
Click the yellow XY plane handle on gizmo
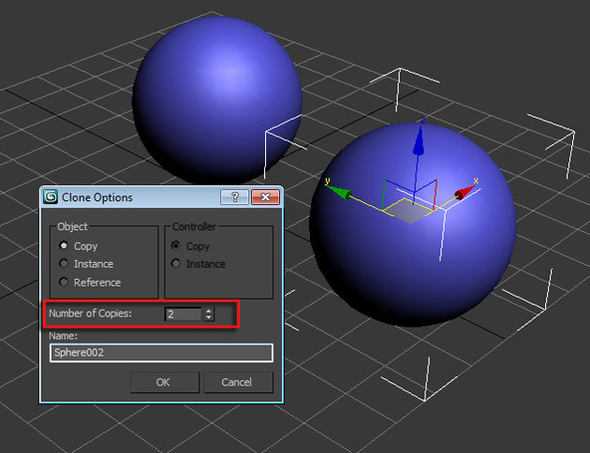tap(412, 211)
